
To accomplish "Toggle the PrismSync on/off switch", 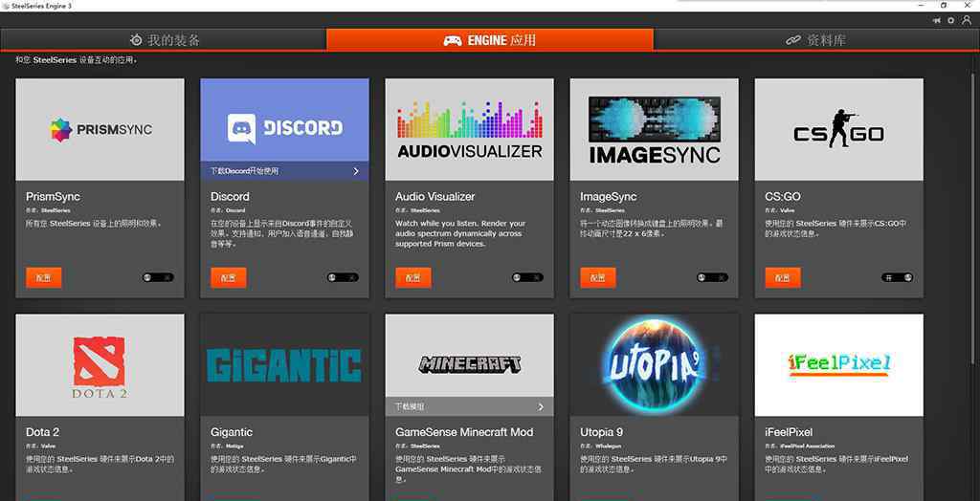I will tap(158, 277).
